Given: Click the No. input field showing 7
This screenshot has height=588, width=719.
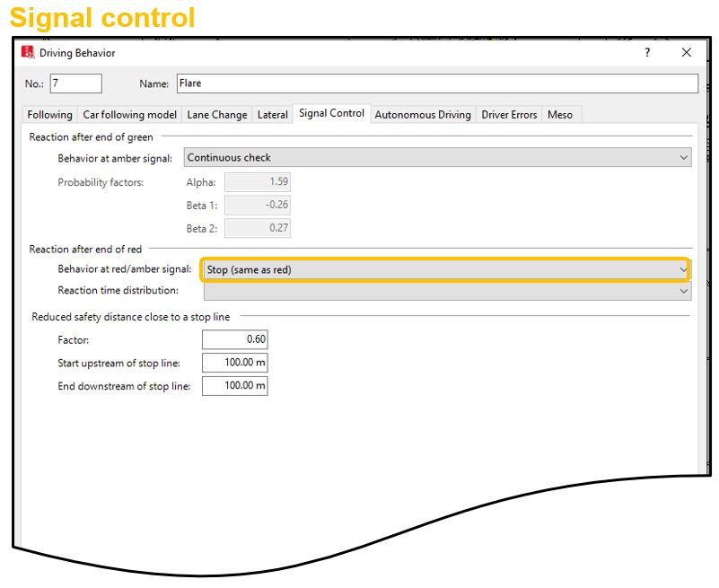Looking at the screenshot, I should (x=75, y=83).
